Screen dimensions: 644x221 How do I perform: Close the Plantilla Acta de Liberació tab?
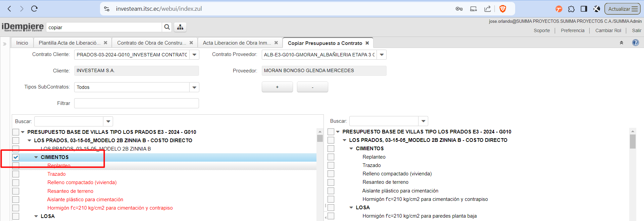[x=105, y=43]
